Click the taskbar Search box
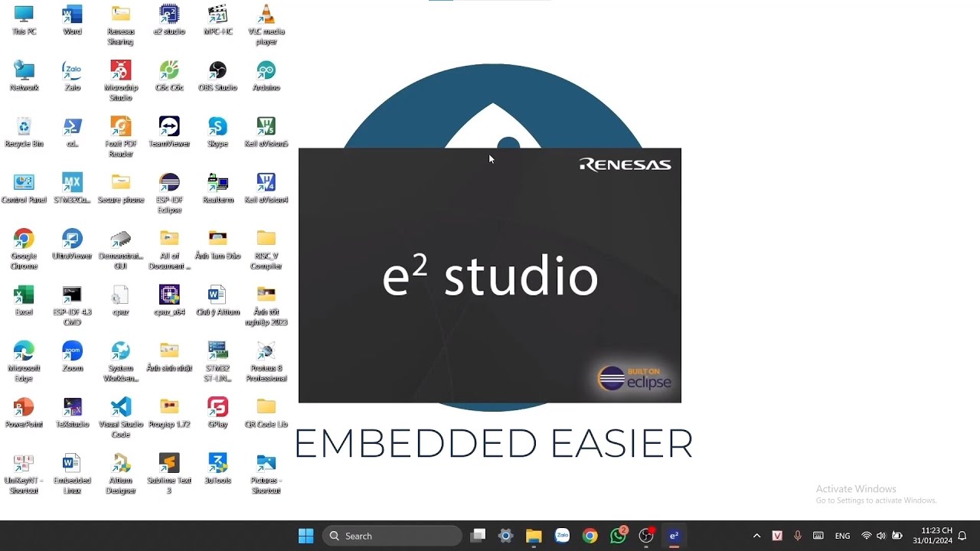 point(392,536)
